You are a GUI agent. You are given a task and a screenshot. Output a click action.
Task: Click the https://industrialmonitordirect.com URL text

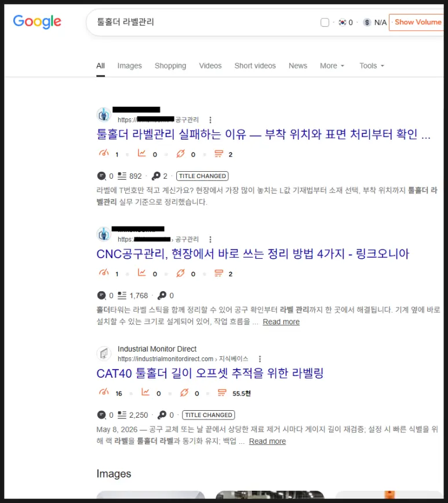tap(165, 359)
